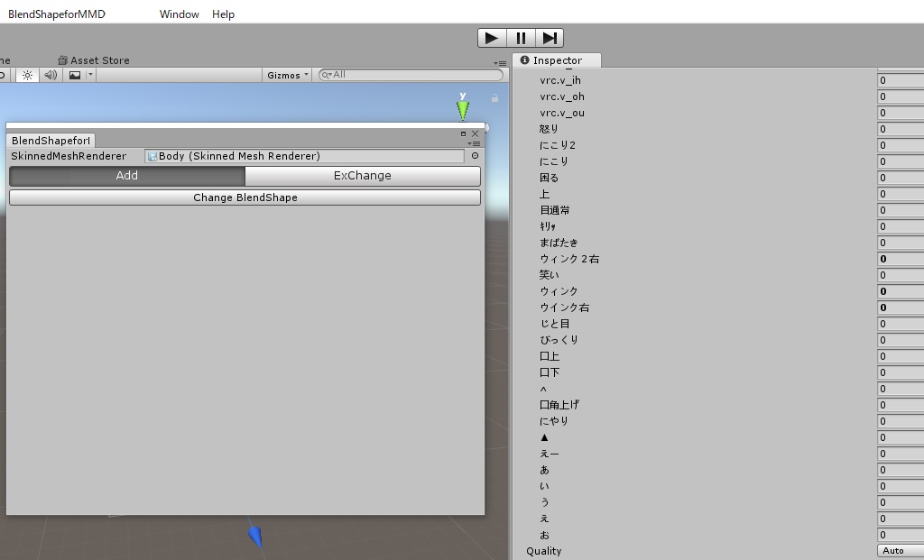Advance one frame with the step button

(x=550, y=38)
